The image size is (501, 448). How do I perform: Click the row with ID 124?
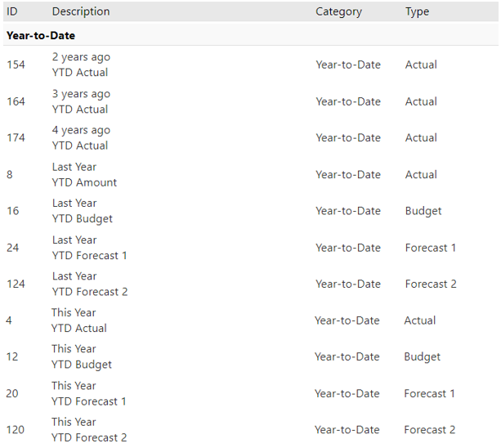click(16, 284)
